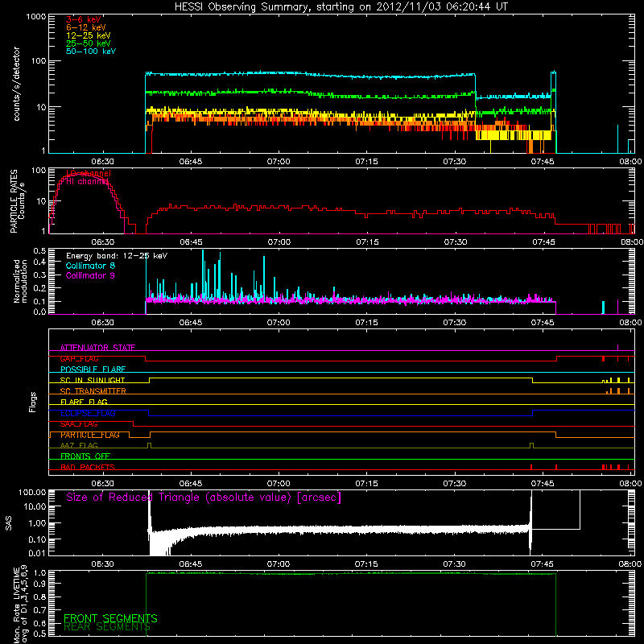This screenshot has width=644, height=644.
Task: Click the SAA_FLAG label
Action: coord(79,424)
